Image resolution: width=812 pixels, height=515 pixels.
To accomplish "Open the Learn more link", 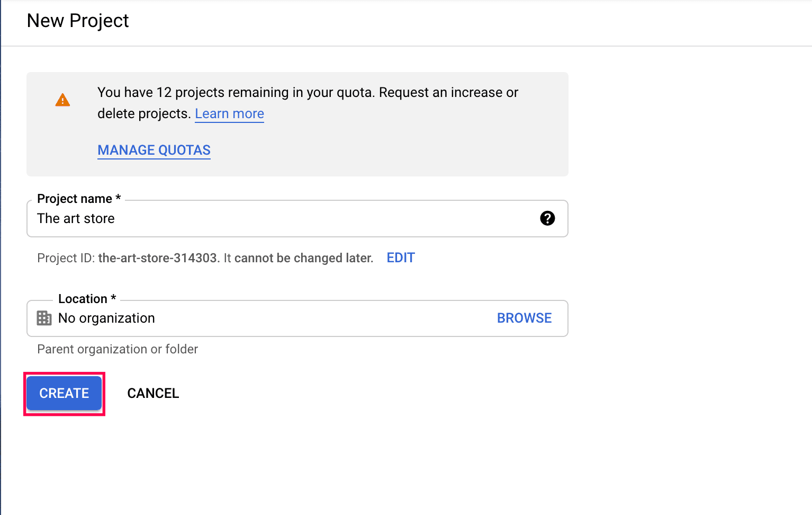I will pos(229,113).
